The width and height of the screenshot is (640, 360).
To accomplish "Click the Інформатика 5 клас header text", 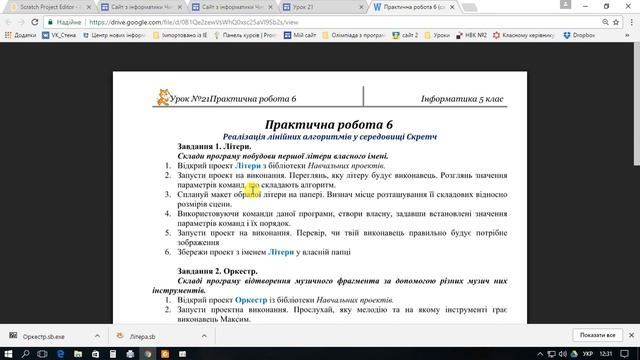I will coord(462,99).
